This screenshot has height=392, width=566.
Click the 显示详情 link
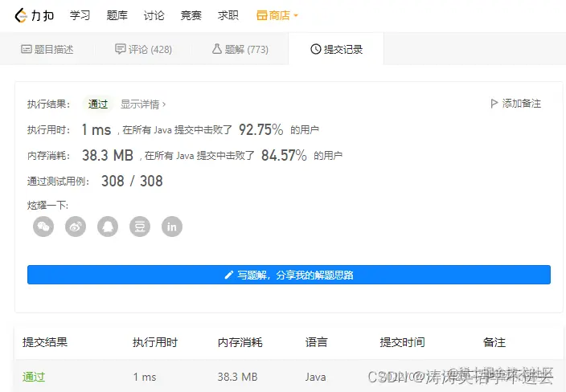point(143,104)
